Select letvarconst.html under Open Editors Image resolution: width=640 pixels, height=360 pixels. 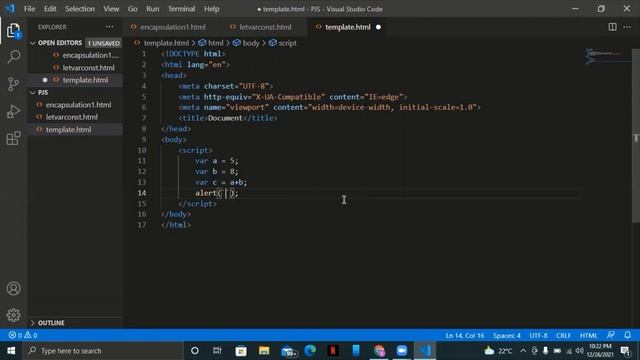coord(75,68)
